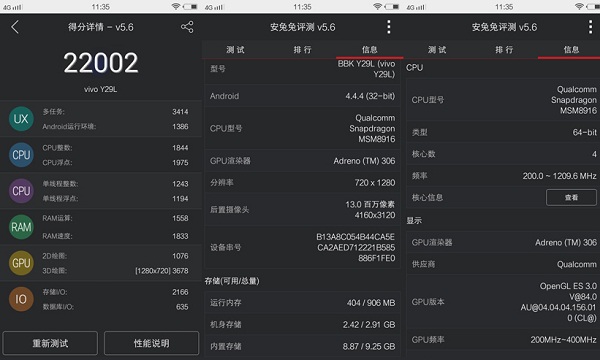The height and width of the screenshot is (360, 600).
Task: Tap the device serial number B13A8C054B44CA5E
Action: 355,237
